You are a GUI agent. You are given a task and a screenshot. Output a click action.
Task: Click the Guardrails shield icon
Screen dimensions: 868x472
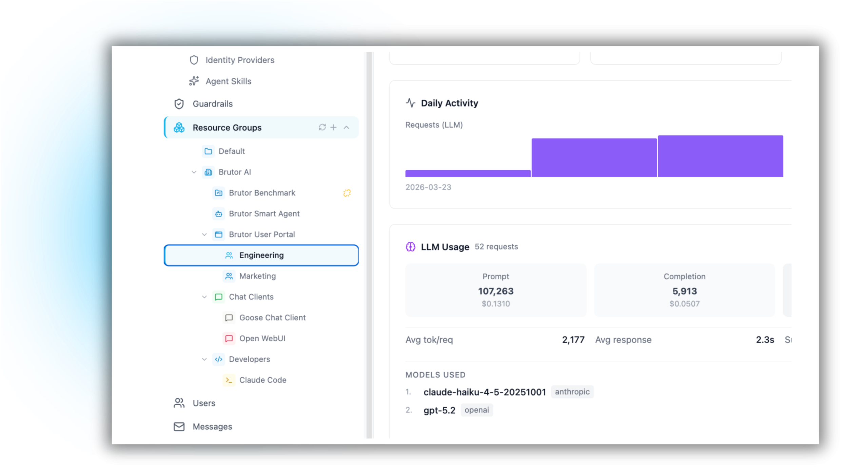coord(179,104)
